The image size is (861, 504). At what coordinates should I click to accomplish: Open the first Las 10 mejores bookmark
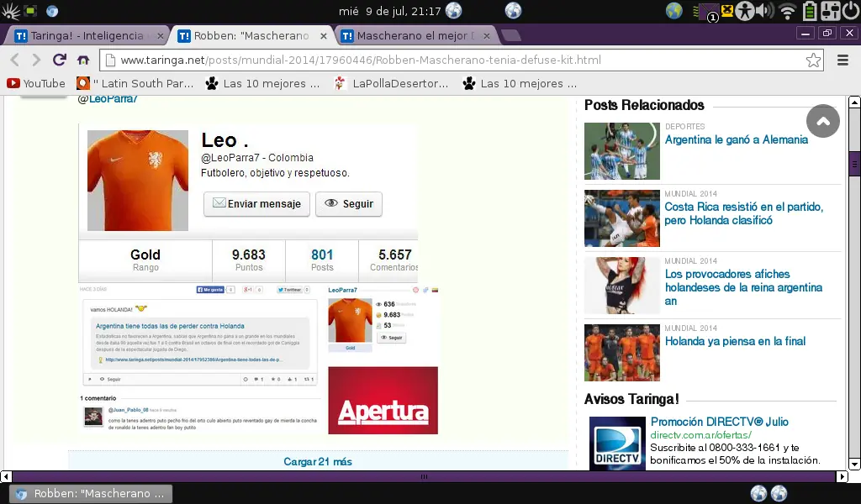pos(262,83)
